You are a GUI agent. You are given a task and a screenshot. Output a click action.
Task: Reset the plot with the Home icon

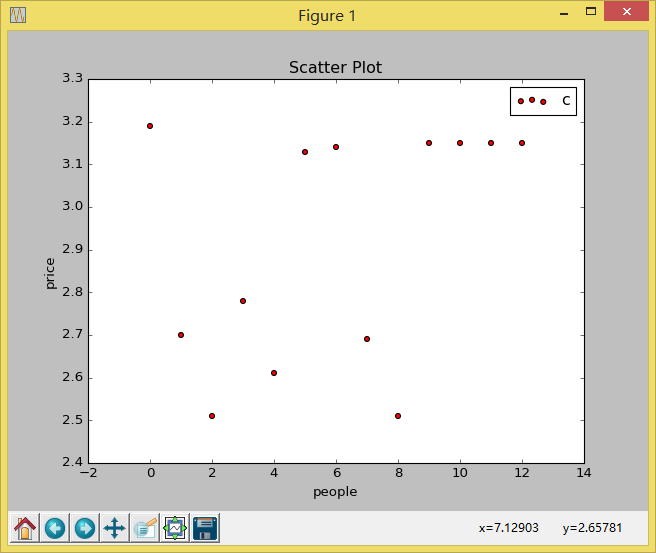(25, 528)
